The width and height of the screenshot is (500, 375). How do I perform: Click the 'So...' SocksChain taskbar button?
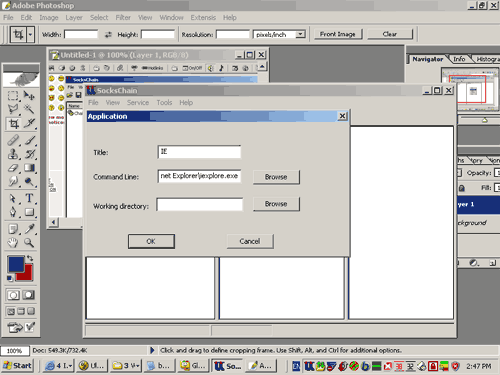click(x=227, y=366)
